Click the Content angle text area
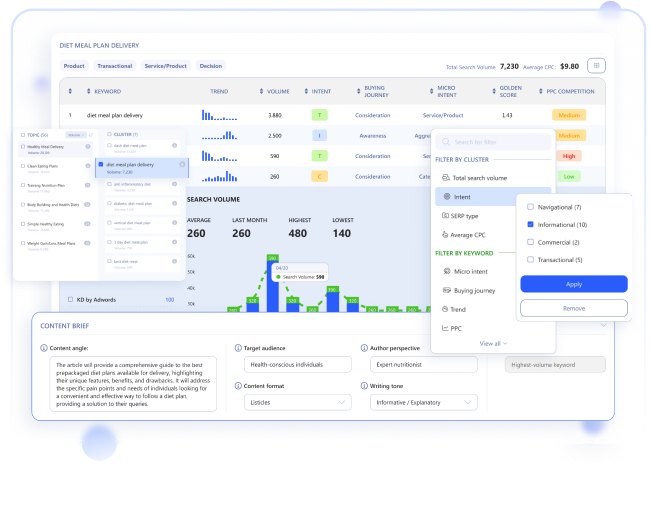Image resolution: width=650 pixels, height=509 pixels. pos(133,384)
